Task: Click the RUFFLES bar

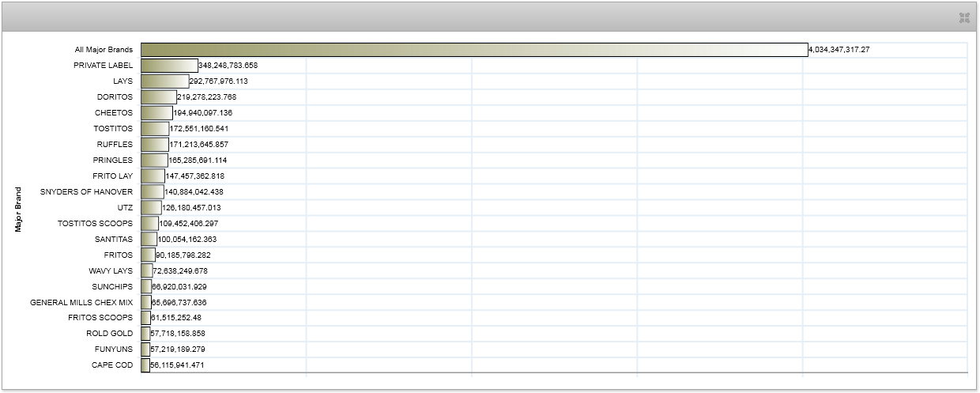Action: [155, 145]
